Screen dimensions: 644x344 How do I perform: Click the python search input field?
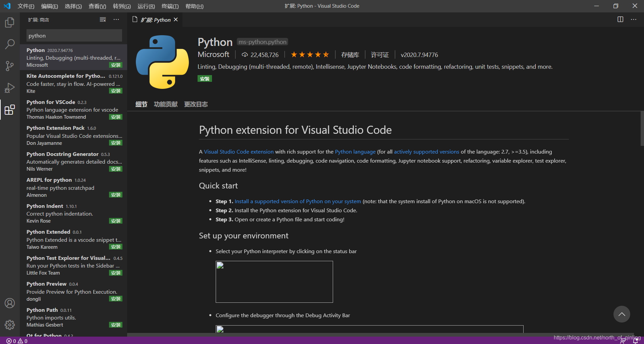(x=74, y=36)
